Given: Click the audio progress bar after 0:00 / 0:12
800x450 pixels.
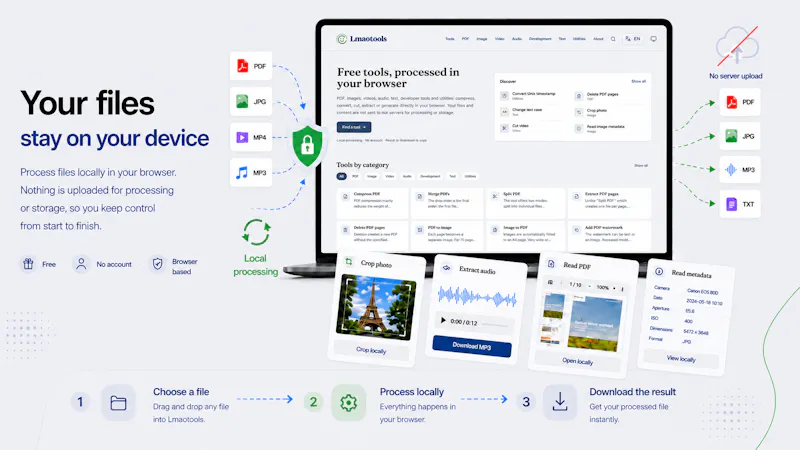Looking at the screenshot, I should 496,324.
